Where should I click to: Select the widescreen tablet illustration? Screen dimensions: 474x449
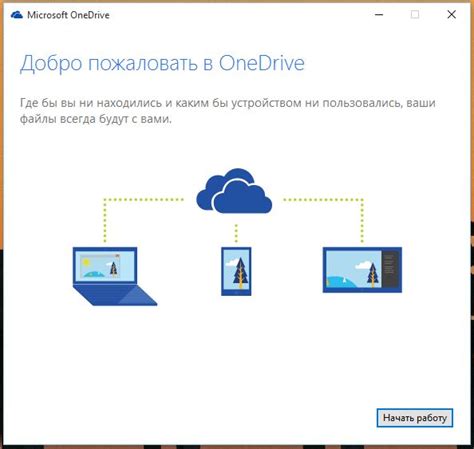(362, 270)
